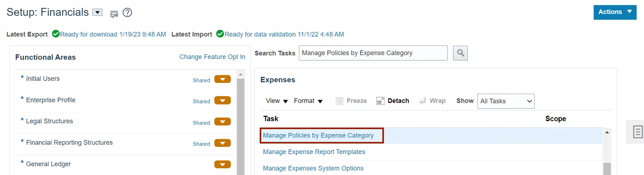Click the notes icon beside the Setup title
Viewport: 644px width, 175px height.
tap(114, 14)
